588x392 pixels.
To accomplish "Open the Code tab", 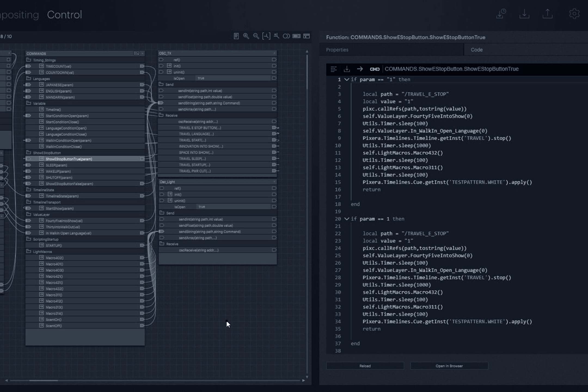I will click(x=477, y=50).
